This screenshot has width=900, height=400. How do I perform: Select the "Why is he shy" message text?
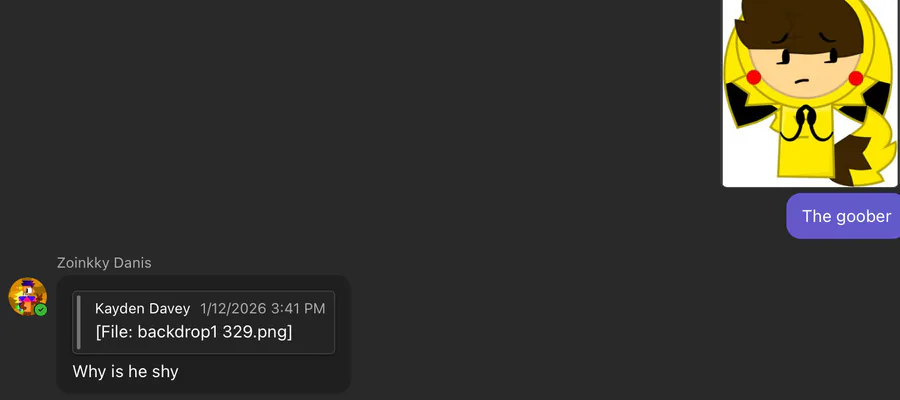point(125,372)
